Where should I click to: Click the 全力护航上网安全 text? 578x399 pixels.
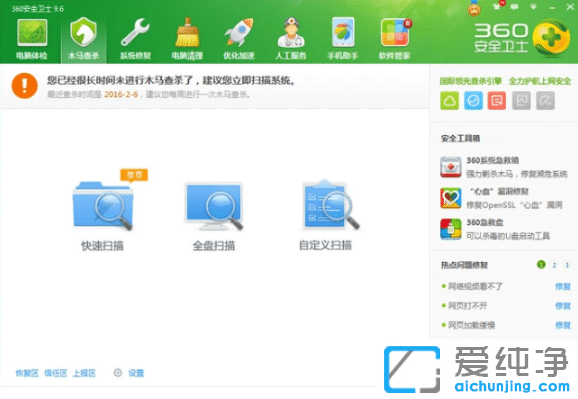coord(540,81)
